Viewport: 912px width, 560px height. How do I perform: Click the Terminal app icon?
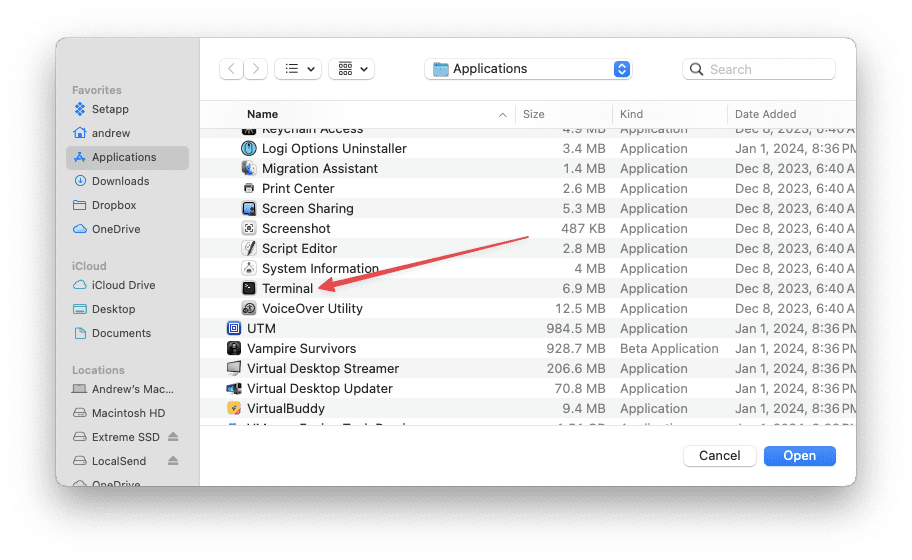coord(248,288)
